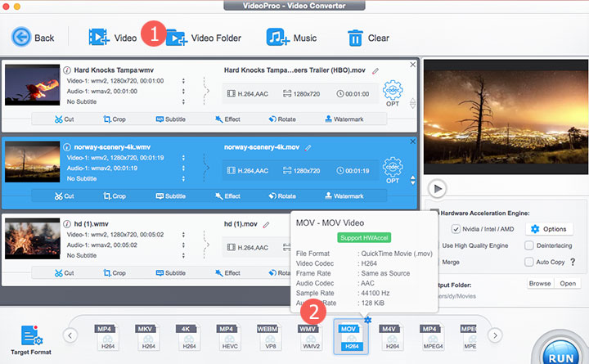Rename hd (1).mov with the pencil icon
The image size is (589, 364).
(266, 225)
